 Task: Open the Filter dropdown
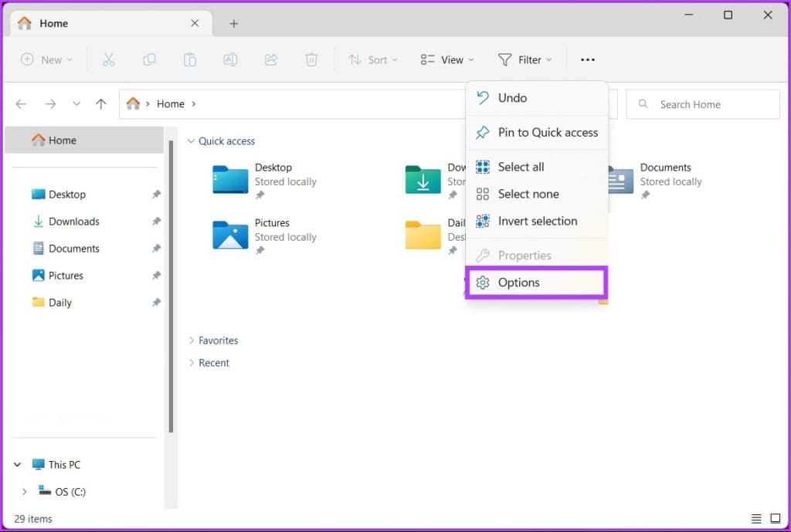525,59
